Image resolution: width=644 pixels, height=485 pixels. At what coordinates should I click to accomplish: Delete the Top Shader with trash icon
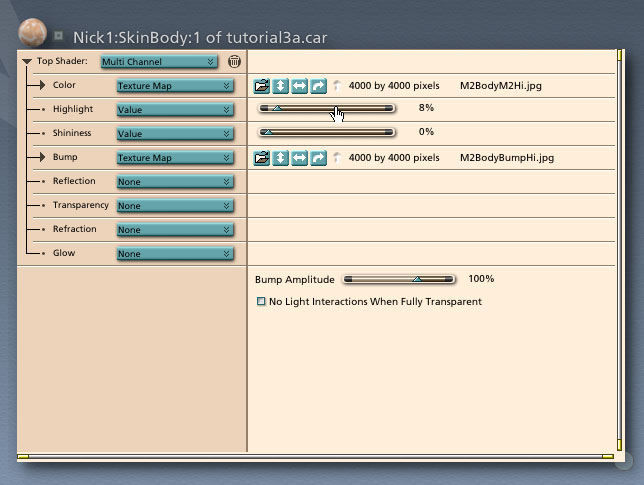click(x=234, y=62)
